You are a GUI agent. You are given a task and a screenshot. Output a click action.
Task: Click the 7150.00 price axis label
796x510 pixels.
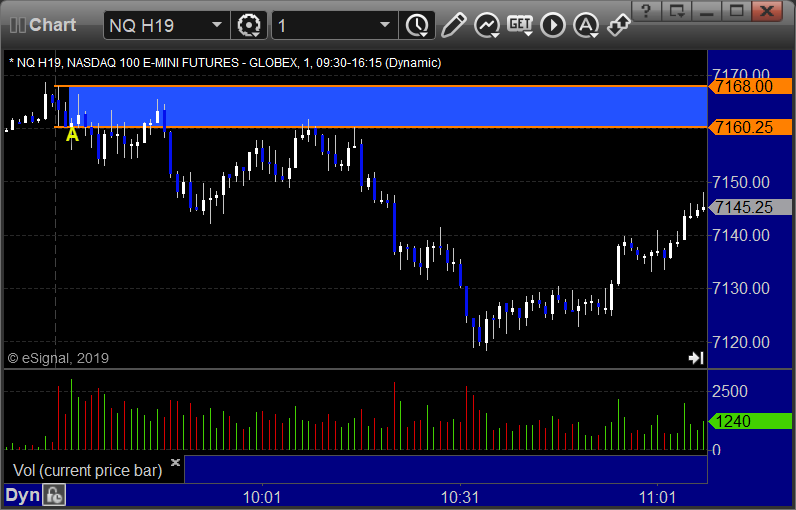pyautogui.click(x=741, y=182)
